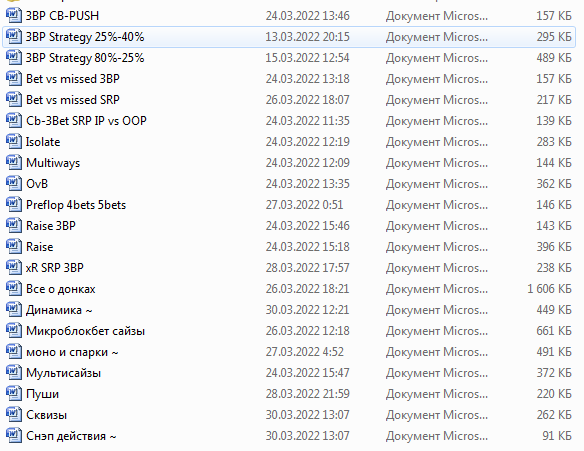Click the date 15.03.2022 12:54

click(x=308, y=58)
